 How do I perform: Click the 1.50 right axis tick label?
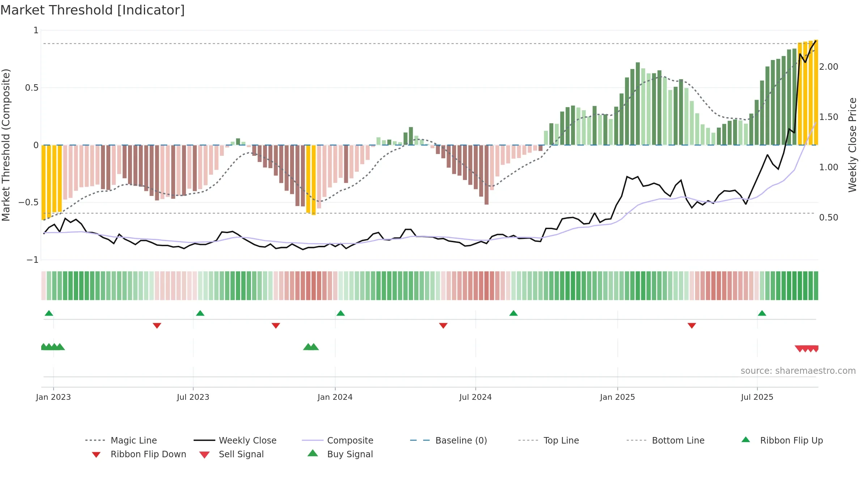click(829, 117)
